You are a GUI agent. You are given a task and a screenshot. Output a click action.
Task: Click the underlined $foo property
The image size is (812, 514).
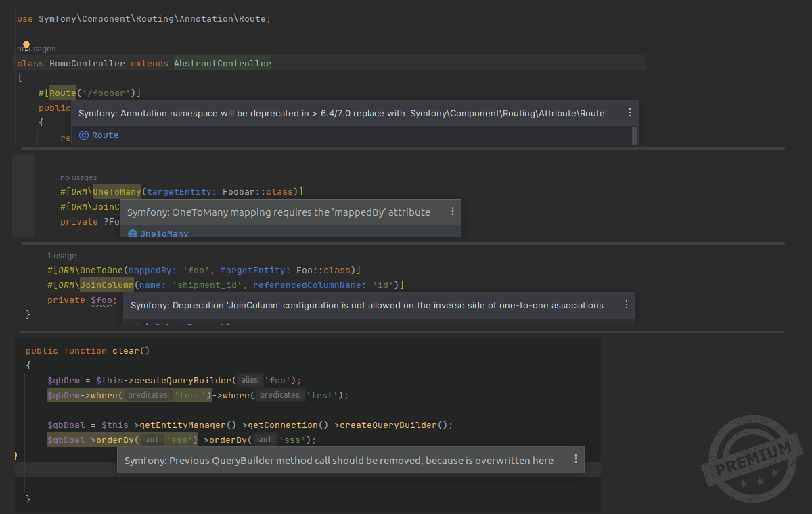tap(104, 300)
